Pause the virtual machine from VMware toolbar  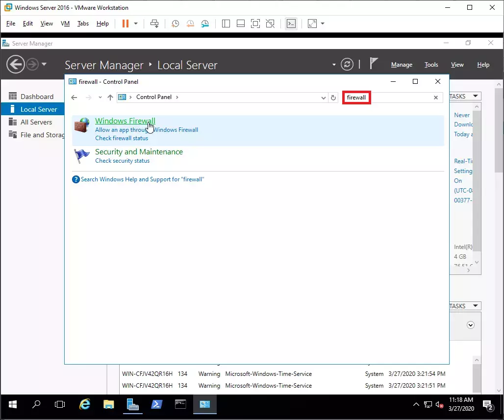pos(126,24)
